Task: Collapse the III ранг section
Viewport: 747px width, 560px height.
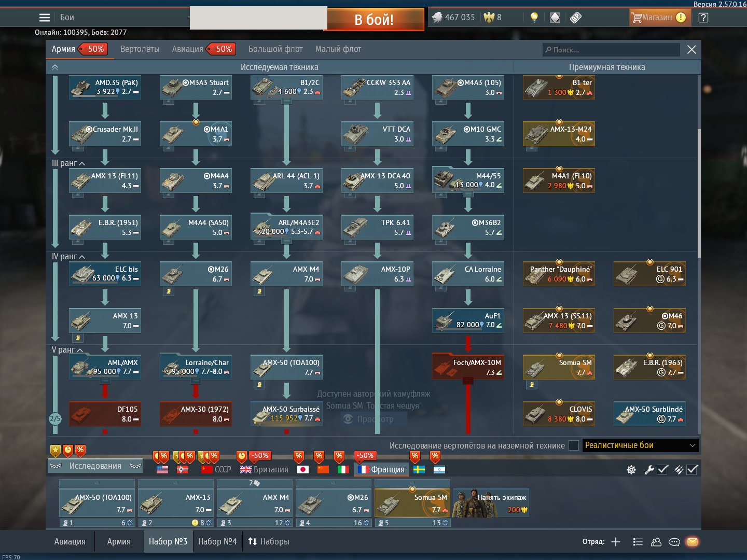Action: point(68,163)
